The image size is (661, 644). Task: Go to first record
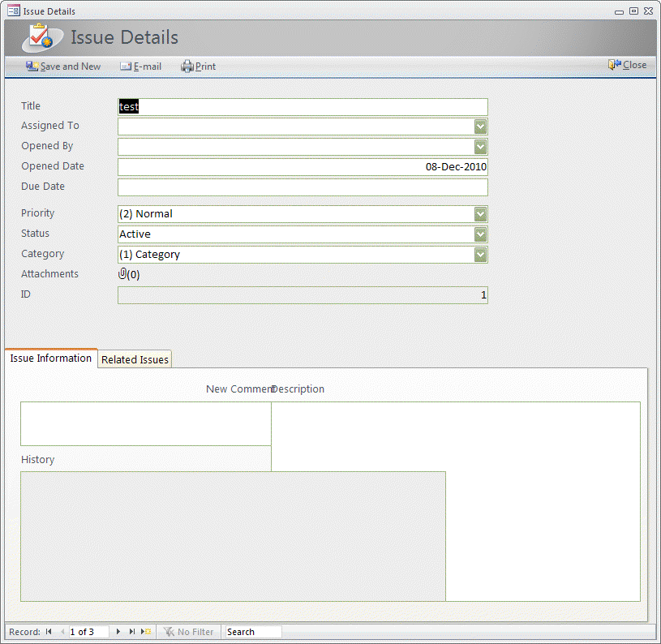(49, 631)
